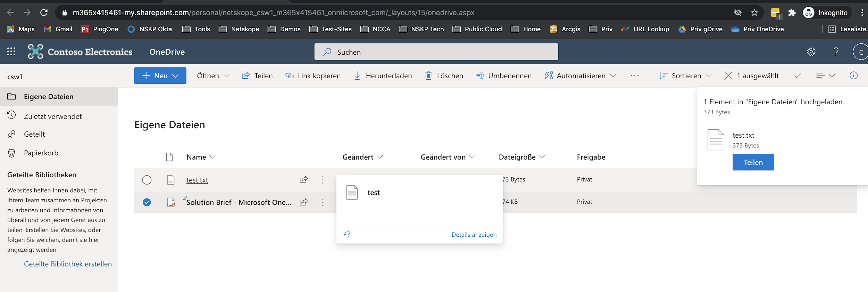Screen dimensions: 868x292
Task: Open the details pane info icon
Action: [853, 75]
